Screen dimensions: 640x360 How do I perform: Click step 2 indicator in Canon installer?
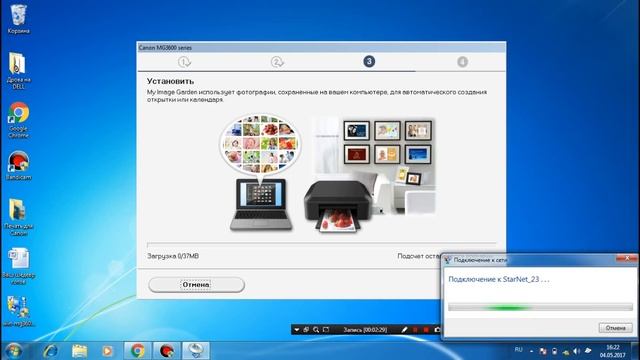click(x=277, y=62)
